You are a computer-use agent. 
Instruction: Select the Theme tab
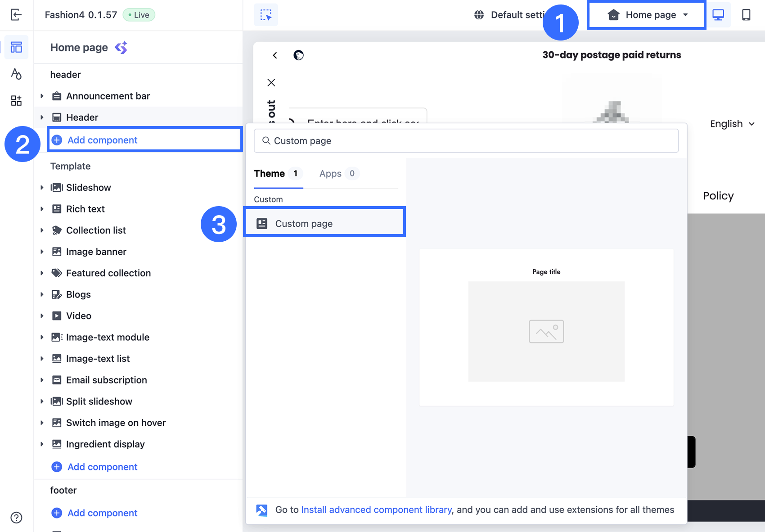pos(270,174)
